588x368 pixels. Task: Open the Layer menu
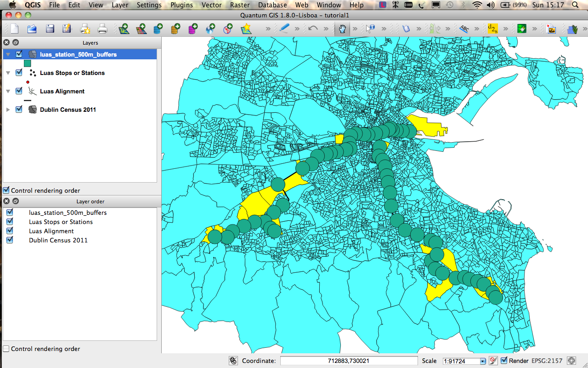120,5
